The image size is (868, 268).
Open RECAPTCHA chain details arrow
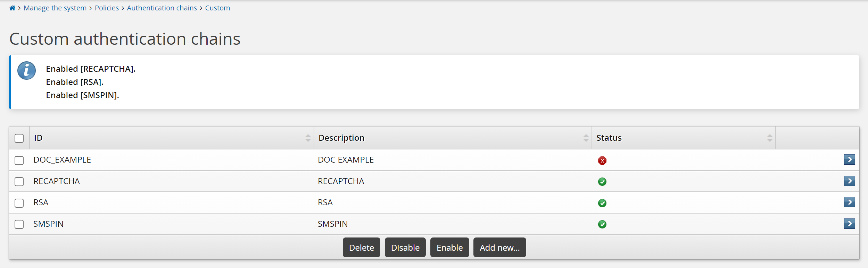[849, 181]
